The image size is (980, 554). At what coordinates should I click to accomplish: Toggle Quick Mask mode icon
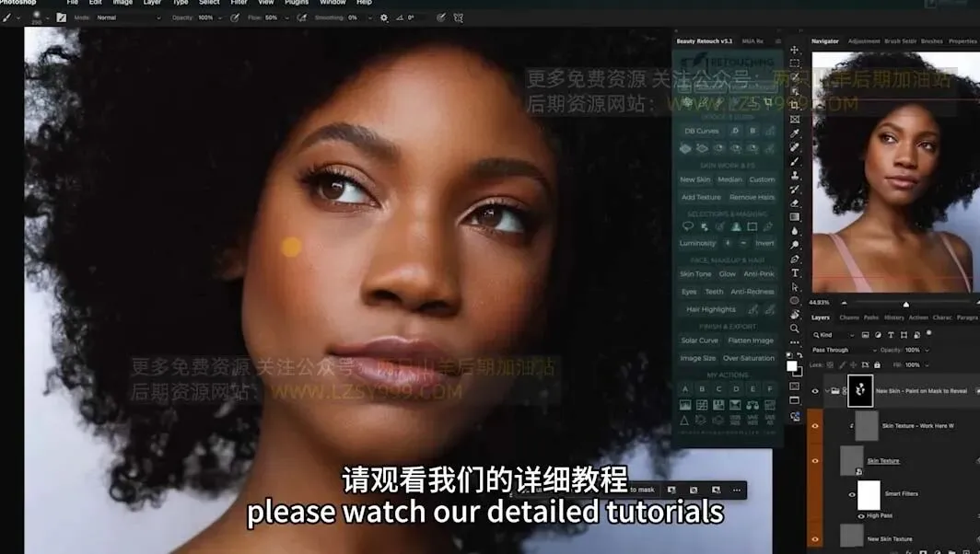coord(794,386)
